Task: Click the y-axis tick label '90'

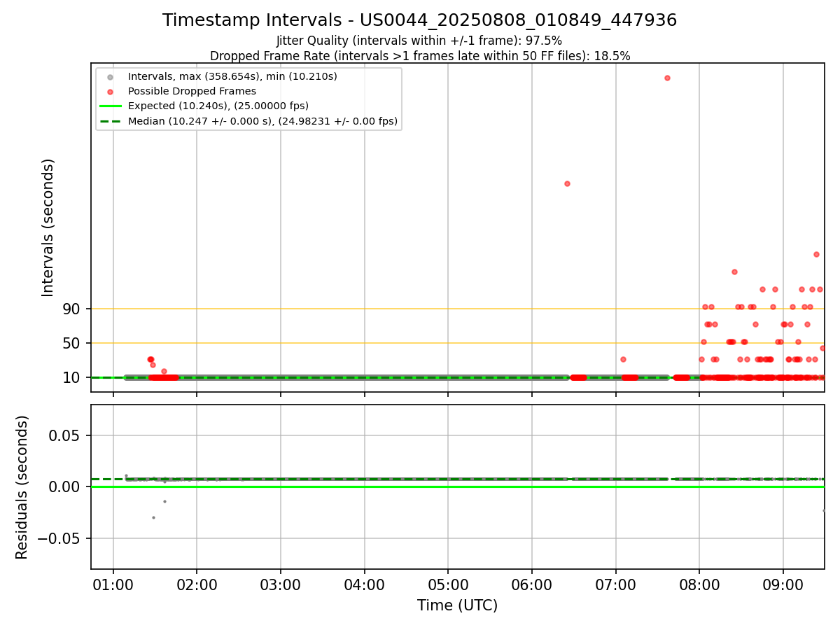Action: [73, 309]
